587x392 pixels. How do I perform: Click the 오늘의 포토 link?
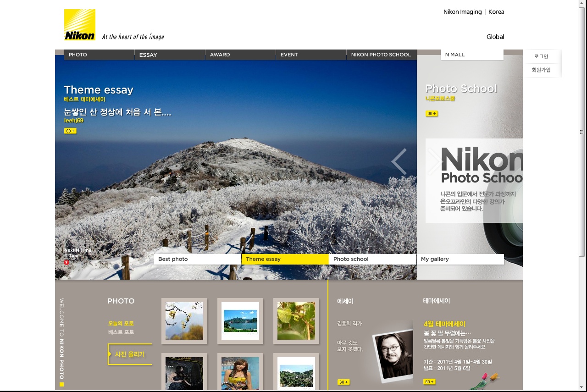click(x=121, y=323)
